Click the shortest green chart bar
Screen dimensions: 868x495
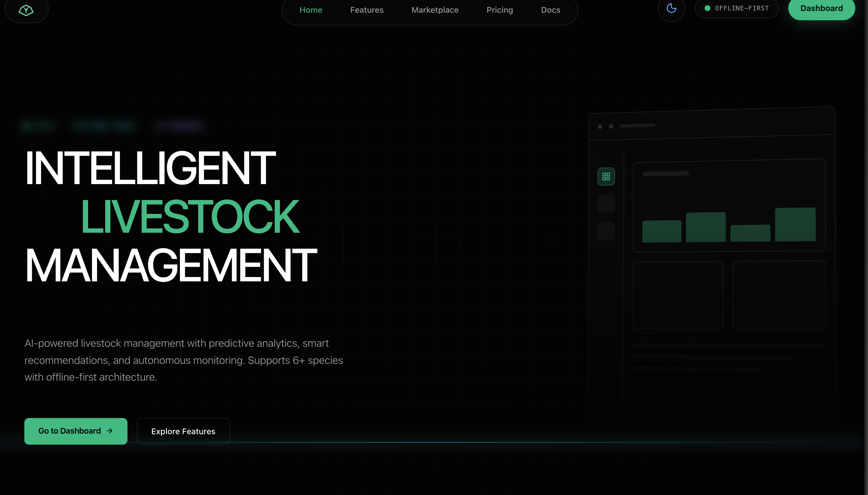(x=750, y=233)
